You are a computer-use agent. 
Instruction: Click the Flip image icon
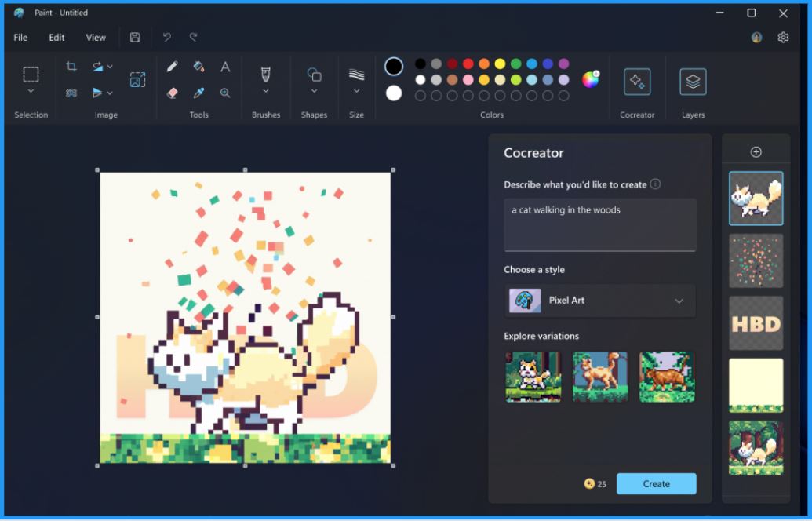(97, 93)
